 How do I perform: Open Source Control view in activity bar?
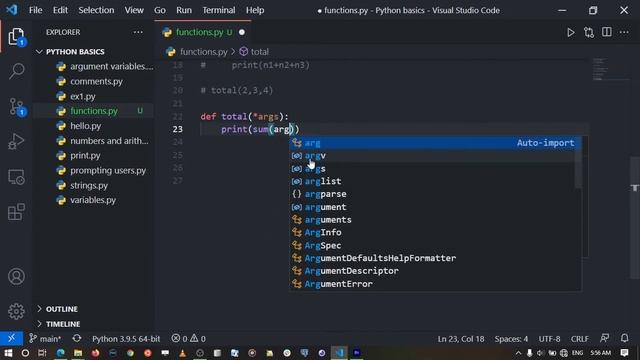coord(16,107)
